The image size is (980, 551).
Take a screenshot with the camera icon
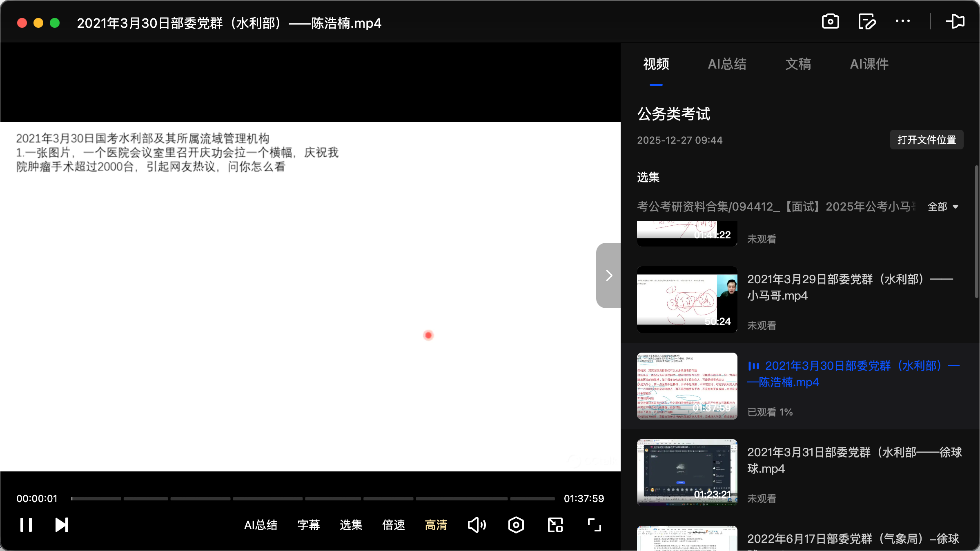(831, 21)
